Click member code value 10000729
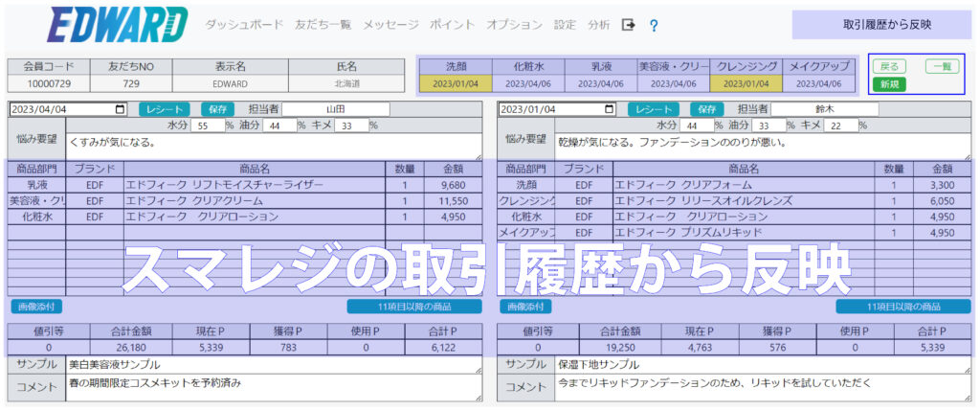This screenshot has height=411, width=980. click(x=49, y=83)
